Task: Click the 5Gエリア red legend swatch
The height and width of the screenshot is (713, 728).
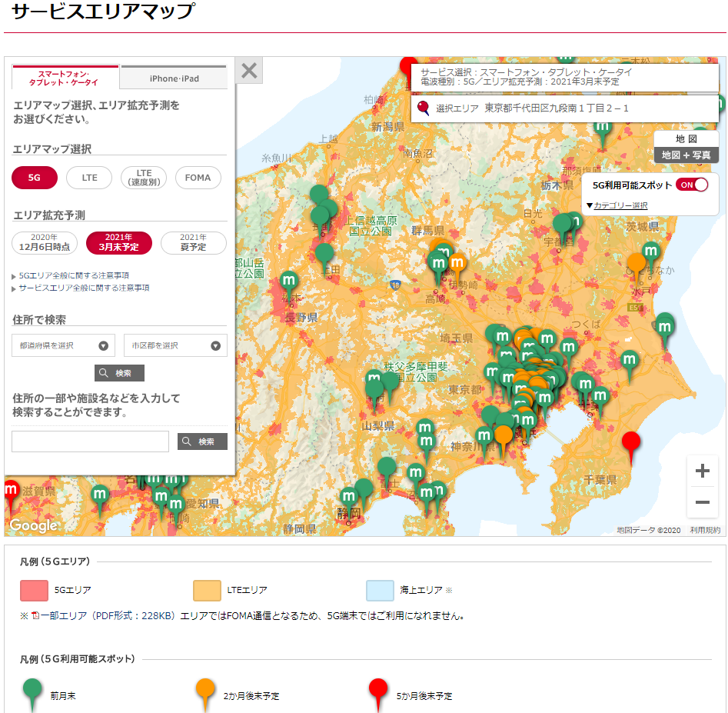Action: [34, 591]
